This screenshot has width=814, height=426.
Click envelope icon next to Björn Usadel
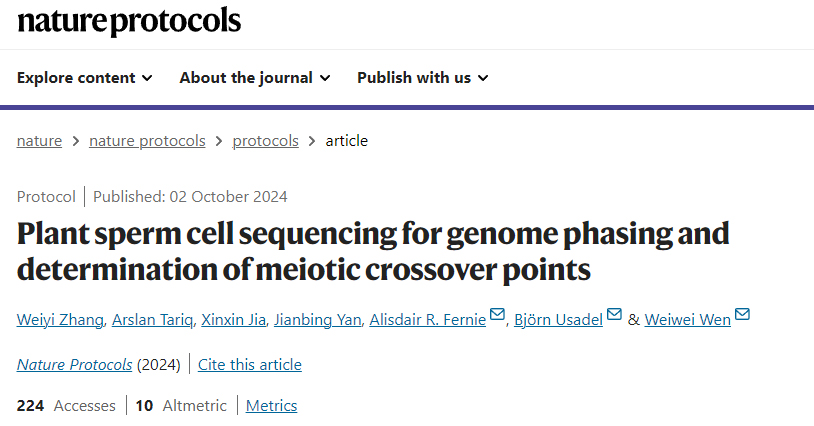click(614, 317)
